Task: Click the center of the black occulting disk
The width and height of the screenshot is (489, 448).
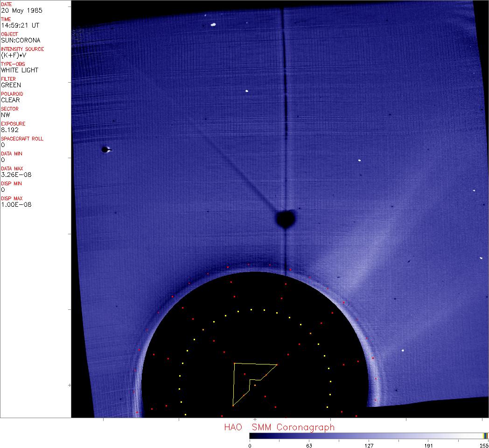Action: 255,355
